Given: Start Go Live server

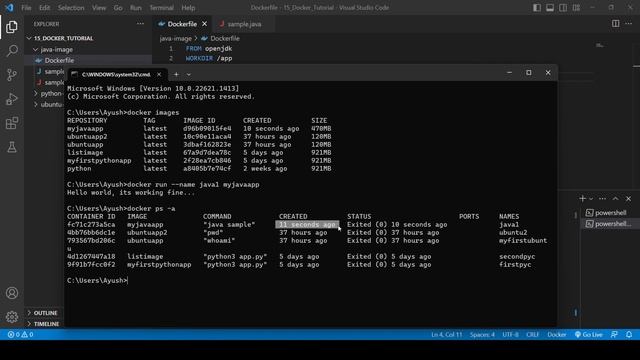Looking at the screenshot, I should [589, 334].
